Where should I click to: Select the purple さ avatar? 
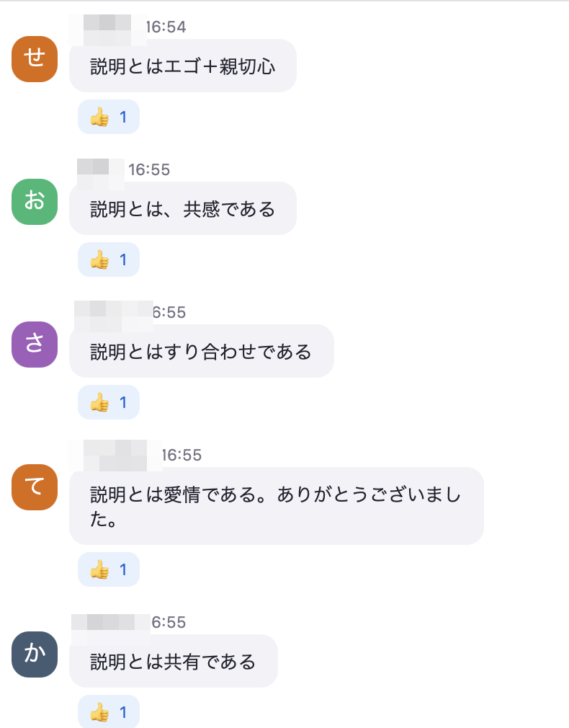pos(35,345)
